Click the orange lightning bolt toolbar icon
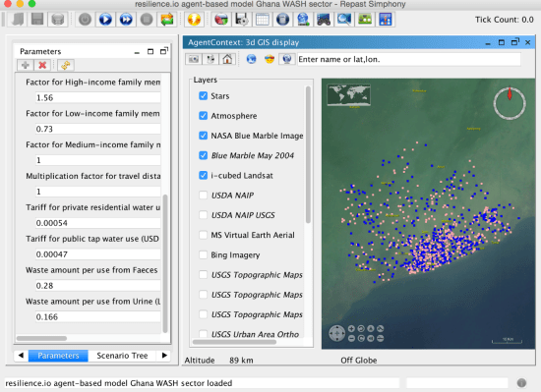This screenshot has width=541, height=392. (x=194, y=20)
